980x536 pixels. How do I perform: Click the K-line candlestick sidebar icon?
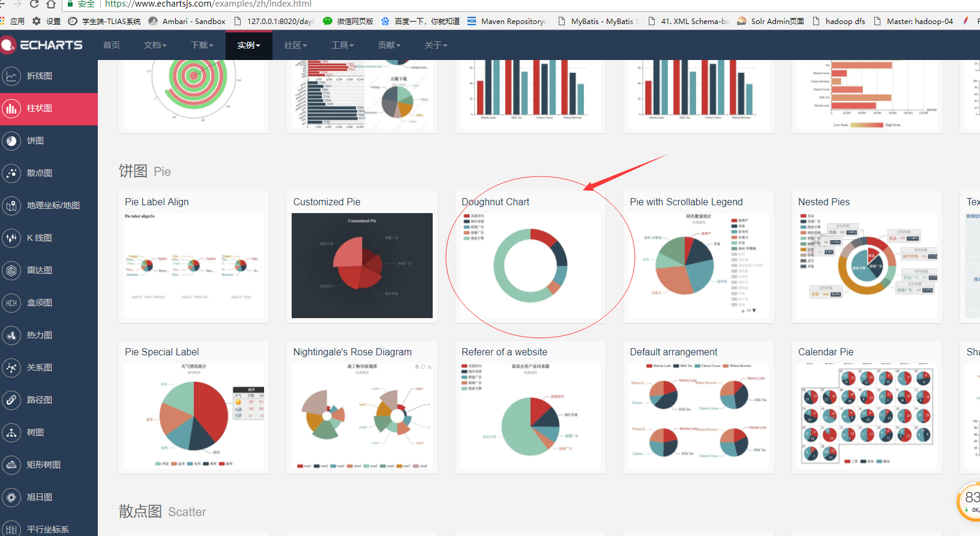click(11, 238)
